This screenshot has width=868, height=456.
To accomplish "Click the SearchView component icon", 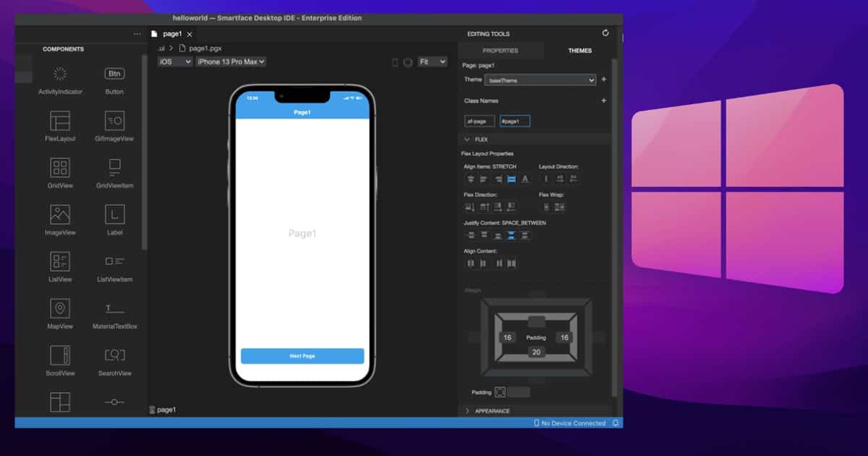I will tap(114, 355).
